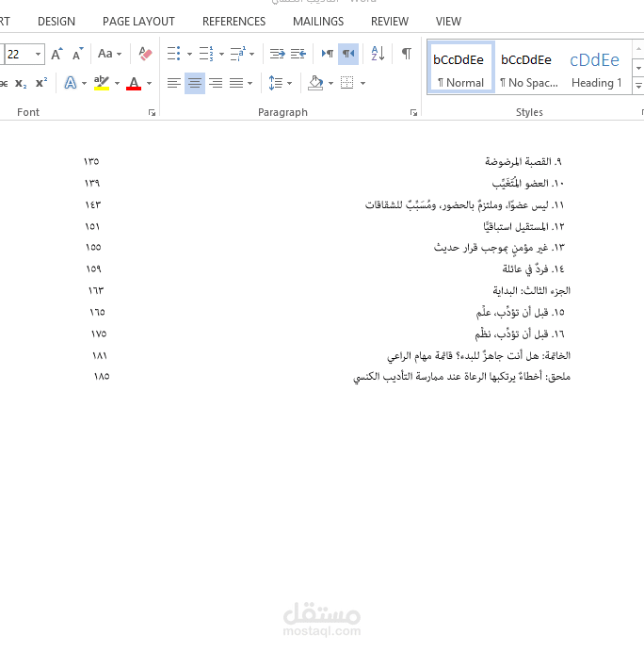Open the Change Case Aa menu
Image resolution: width=644 pixels, height=651 pixels.
tap(109, 54)
